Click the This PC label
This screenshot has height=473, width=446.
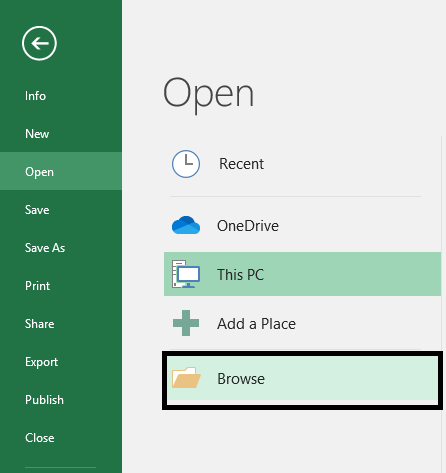point(240,275)
